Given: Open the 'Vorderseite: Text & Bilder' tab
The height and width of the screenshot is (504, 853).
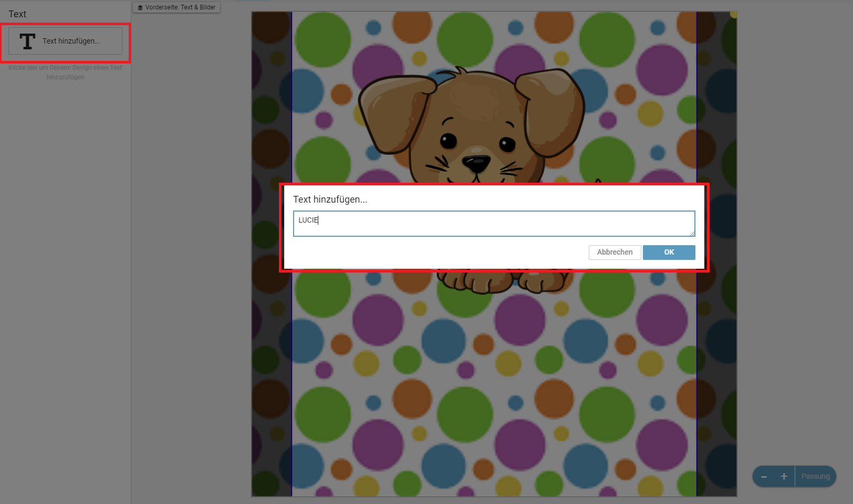Looking at the screenshot, I should coord(176,7).
